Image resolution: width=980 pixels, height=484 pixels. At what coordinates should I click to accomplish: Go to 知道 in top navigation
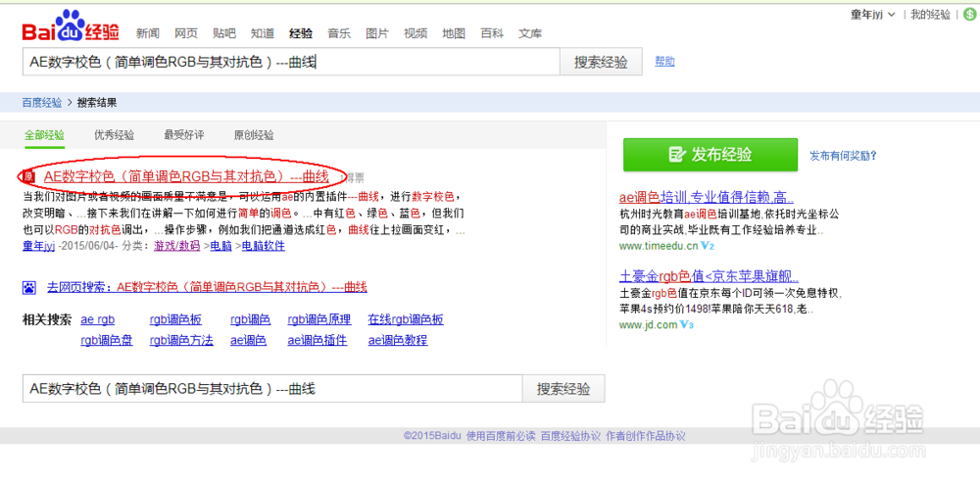click(263, 33)
